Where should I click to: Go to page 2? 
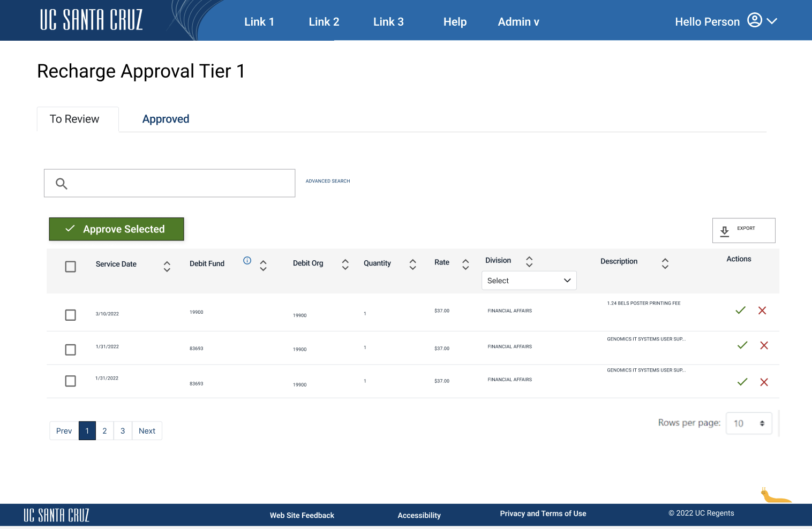104,431
